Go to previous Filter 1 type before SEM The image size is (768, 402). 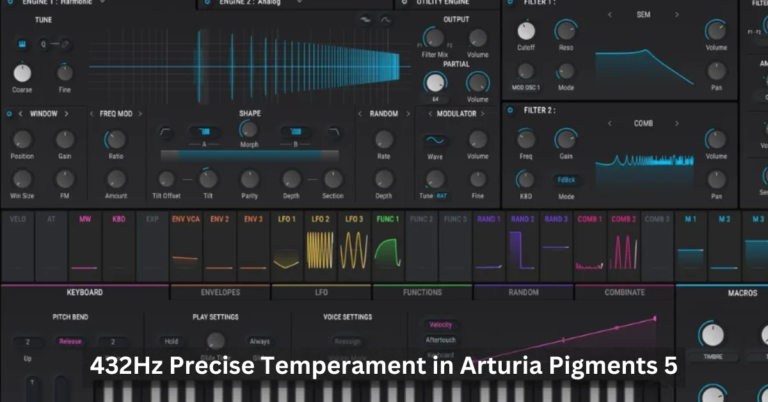[610, 15]
